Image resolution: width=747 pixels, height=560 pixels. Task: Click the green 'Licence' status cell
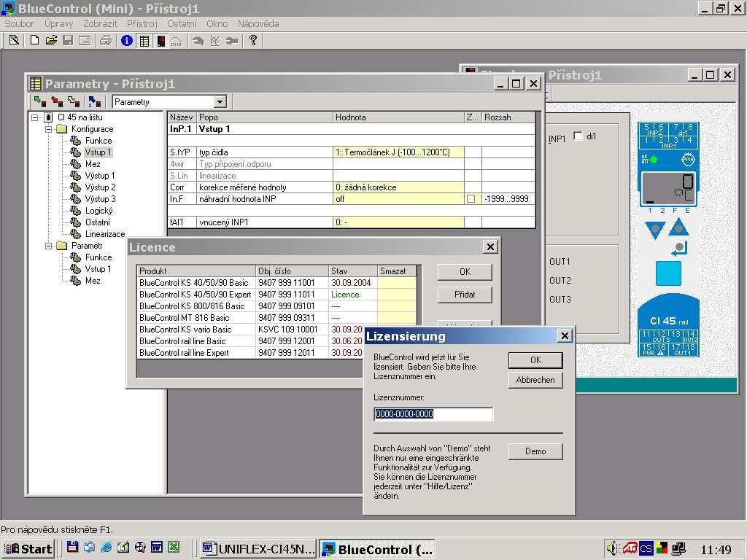(x=352, y=295)
